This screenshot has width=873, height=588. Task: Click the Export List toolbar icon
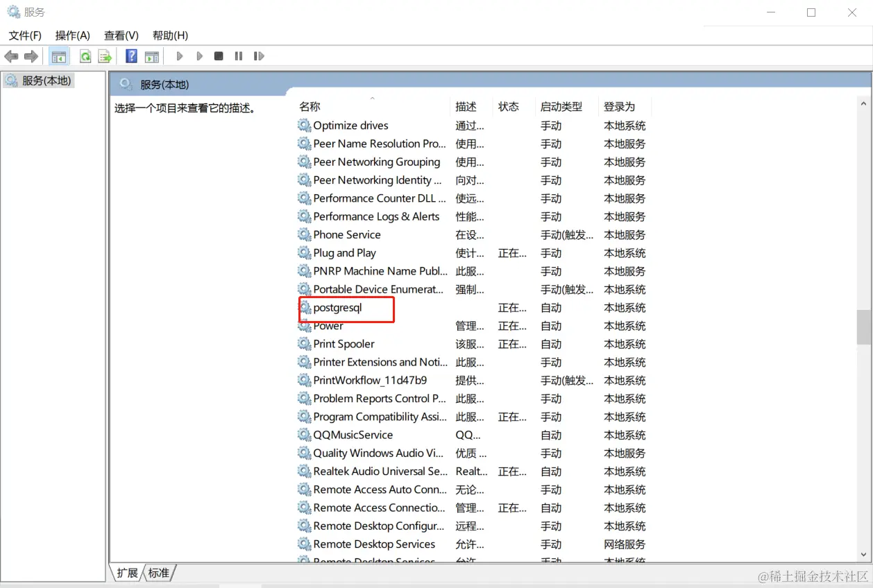pos(105,56)
